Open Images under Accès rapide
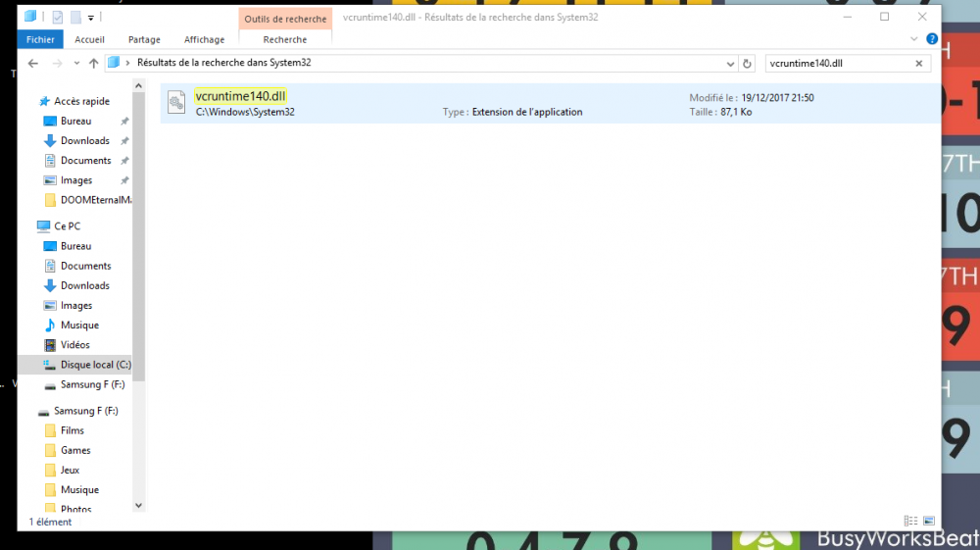This screenshot has height=550, width=980. pos(76,180)
